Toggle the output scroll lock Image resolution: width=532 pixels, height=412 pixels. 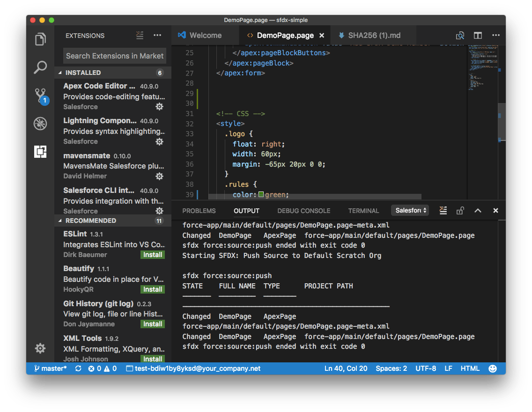[x=460, y=211]
